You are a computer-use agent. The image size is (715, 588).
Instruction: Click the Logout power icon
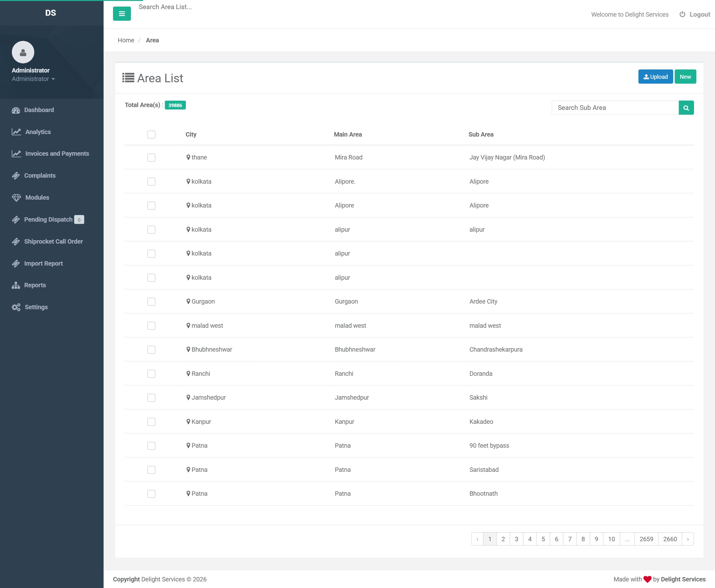pyautogui.click(x=682, y=14)
